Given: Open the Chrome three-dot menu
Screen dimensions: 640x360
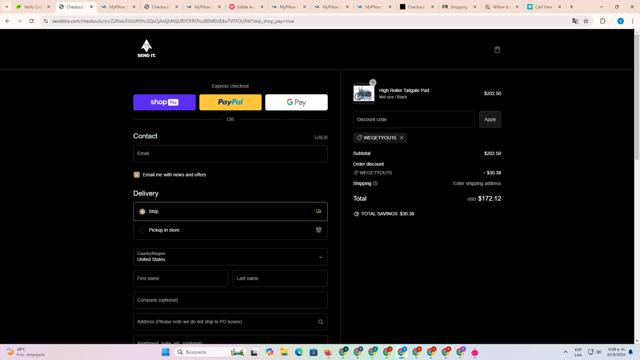Looking at the screenshot, I should pyautogui.click(x=632, y=21).
